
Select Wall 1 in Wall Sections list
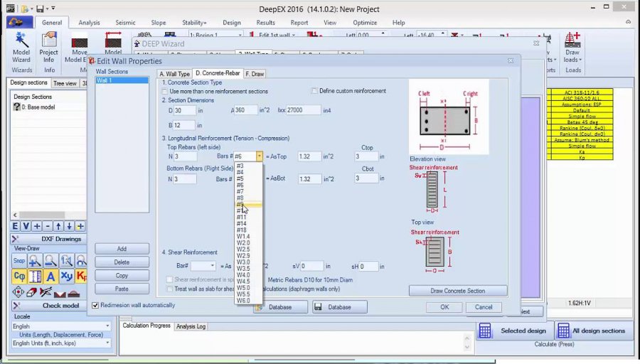pos(122,80)
